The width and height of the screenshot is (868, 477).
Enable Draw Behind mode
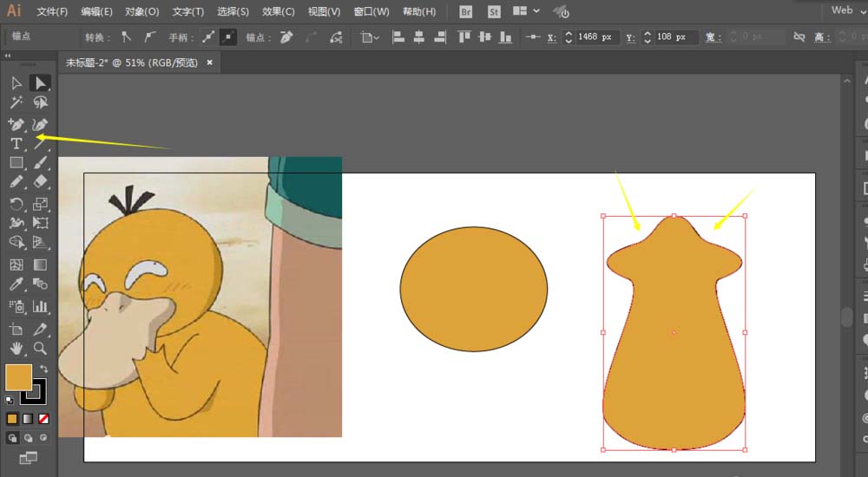(x=28, y=438)
